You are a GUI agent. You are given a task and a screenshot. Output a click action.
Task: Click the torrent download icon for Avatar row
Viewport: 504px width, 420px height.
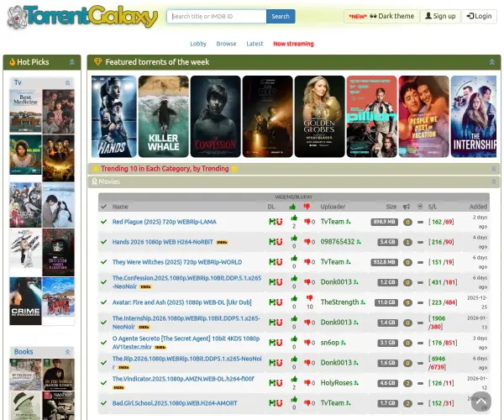pos(272,302)
